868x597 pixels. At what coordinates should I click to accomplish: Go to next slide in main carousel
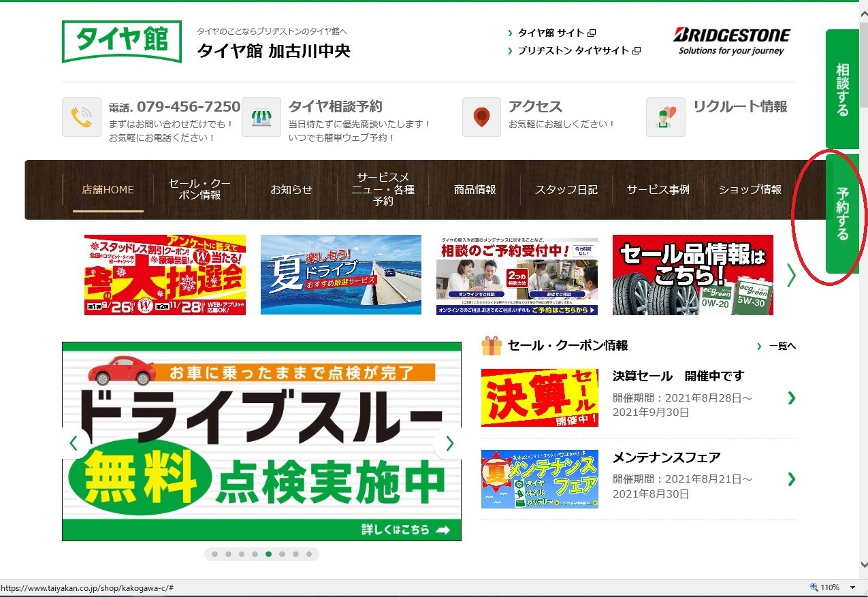[x=449, y=444]
